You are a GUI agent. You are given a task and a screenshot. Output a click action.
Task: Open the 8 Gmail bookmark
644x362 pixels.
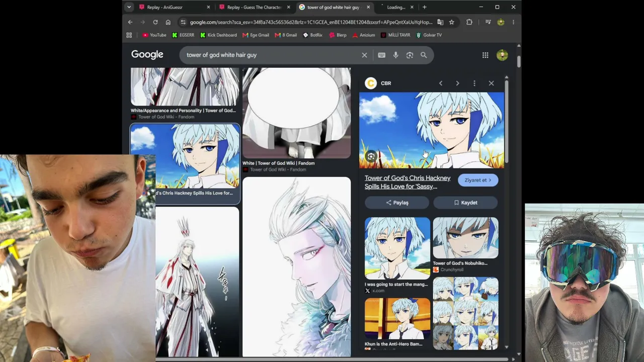286,35
